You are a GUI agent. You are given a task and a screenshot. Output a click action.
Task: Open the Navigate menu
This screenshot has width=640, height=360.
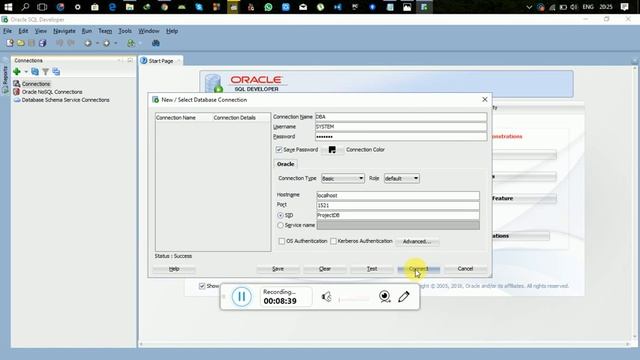pos(64,31)
